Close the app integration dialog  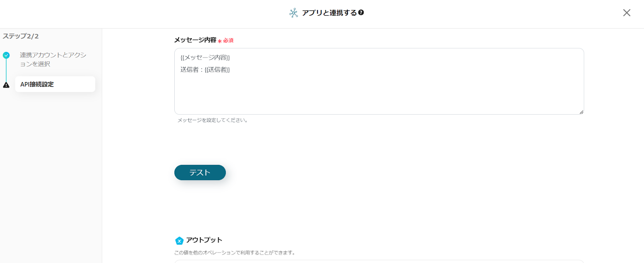coord(627,13)
